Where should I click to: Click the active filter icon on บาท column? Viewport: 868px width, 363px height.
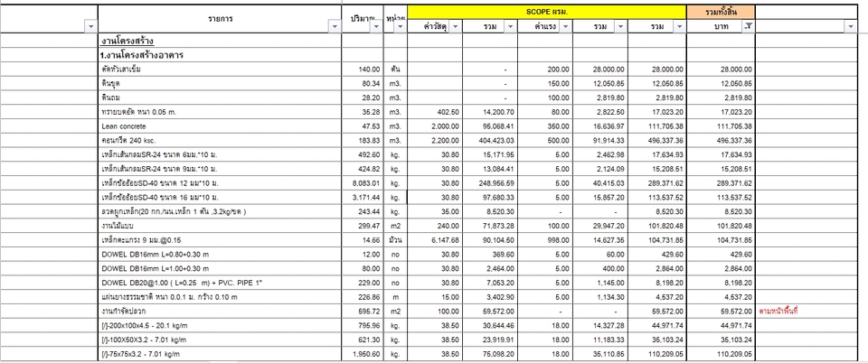[x=747, y=28]
